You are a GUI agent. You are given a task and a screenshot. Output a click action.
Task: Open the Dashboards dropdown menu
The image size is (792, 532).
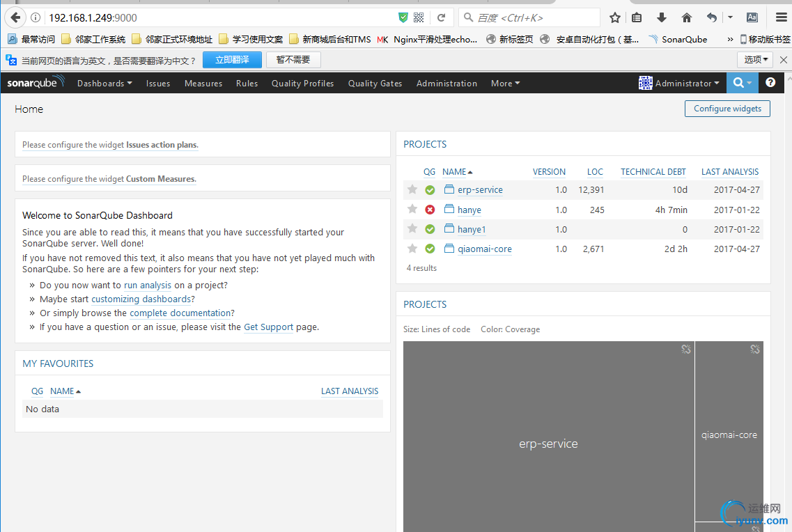tap(104, 84)
